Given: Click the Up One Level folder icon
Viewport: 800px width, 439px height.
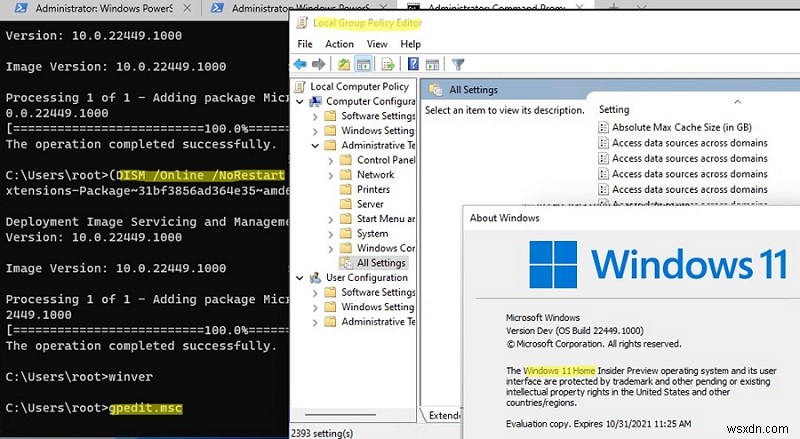Looking at the screenshot, I should [x=344, y=64].
